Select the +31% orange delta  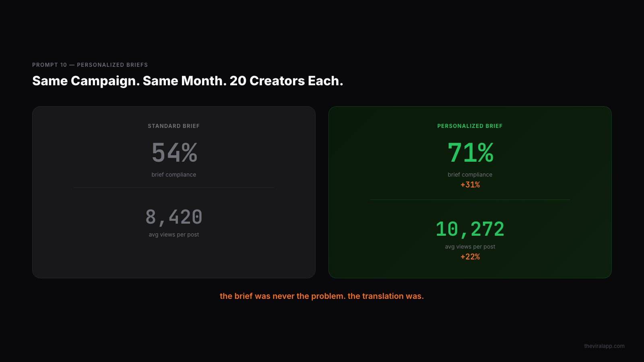pyautogui.click(x=470, y=185)
